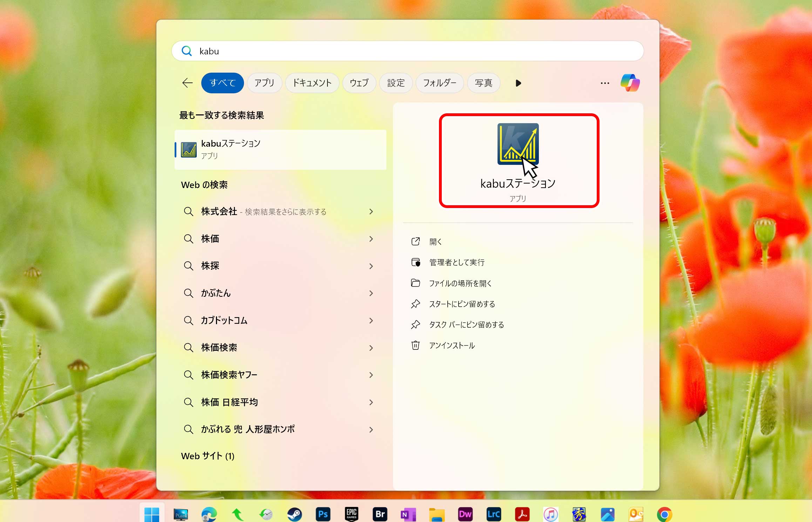Click the large kabuステーション app icon
Image resolution: width=812 pixels, height=522 pixels.
(x=518, y=144)
